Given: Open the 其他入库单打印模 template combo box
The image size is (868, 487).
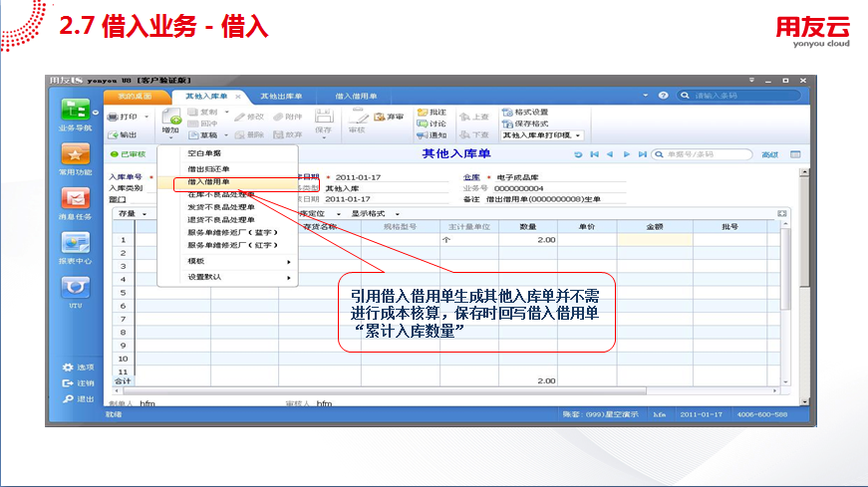Looking at the screenshot, I should [x=542, y=135].
